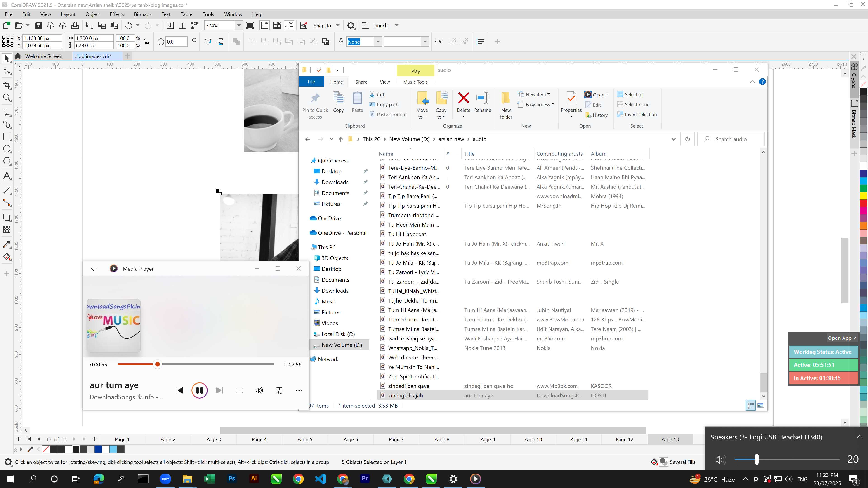The image size is (868, 488).
Task: Open the address bar history dropdown
Action: [674, 139]
